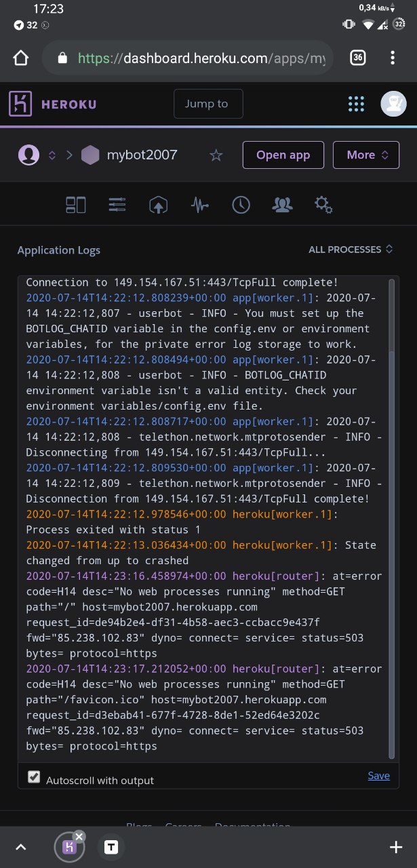
Task: Open the Metrics tab icon
Action: click(199, 205)
